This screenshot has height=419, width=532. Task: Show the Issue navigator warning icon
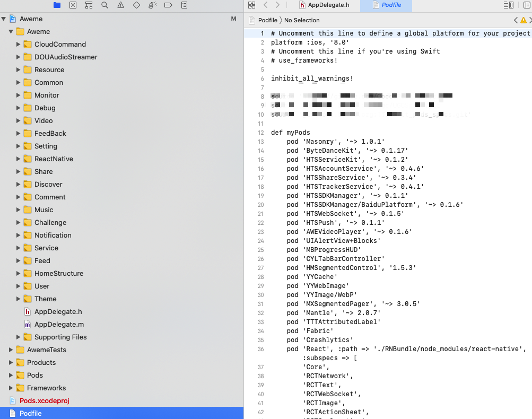tap(120, 5)
